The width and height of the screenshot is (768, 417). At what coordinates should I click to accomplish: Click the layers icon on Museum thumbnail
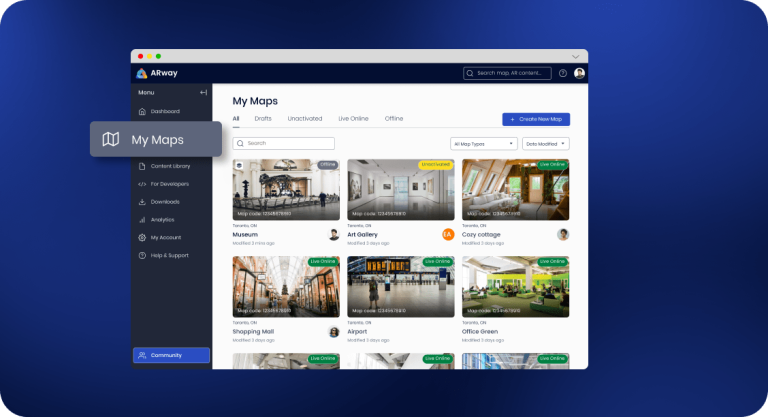(240, 166)
